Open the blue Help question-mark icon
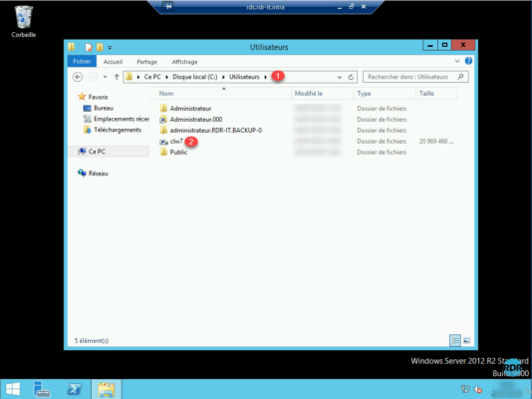 point(468,61)
